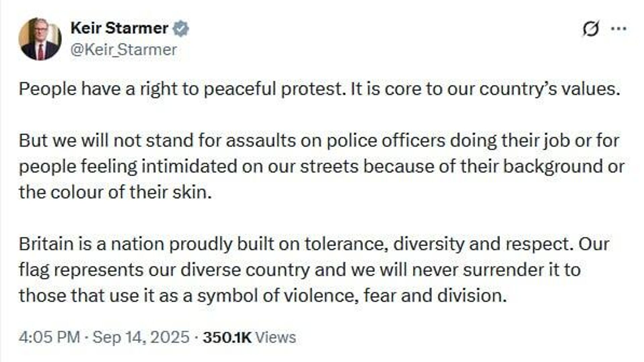Click the Grok slashed-circle icon

click(x=590, y=29)
